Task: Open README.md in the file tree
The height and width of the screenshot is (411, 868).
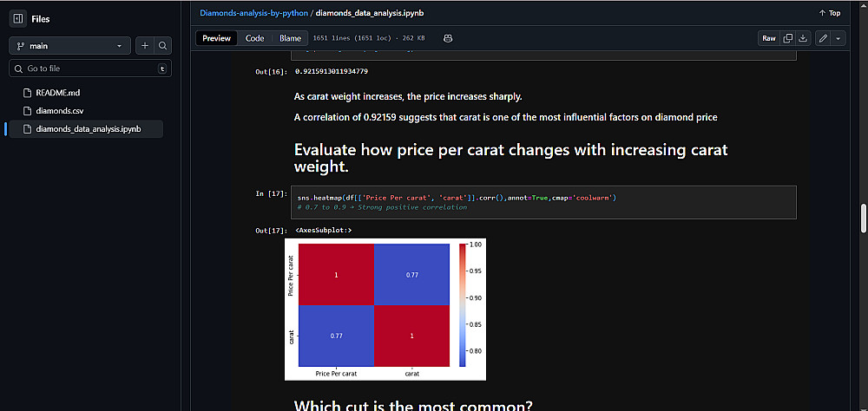Action: [58, 92]
